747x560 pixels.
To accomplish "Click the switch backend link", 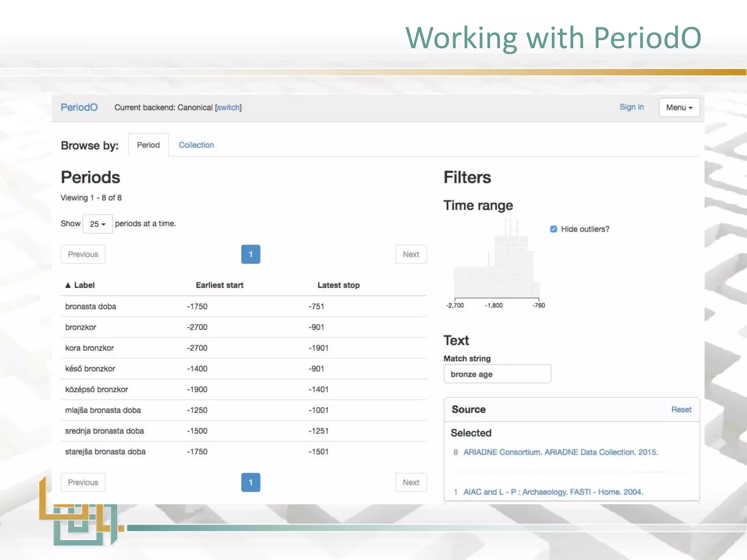I will pos(228,108).
